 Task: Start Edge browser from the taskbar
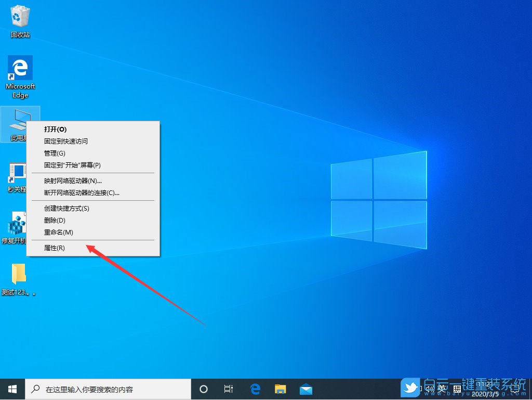[255, 388]
